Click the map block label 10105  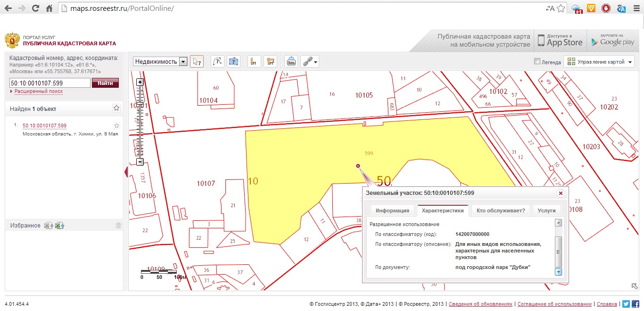pos(364,95)
